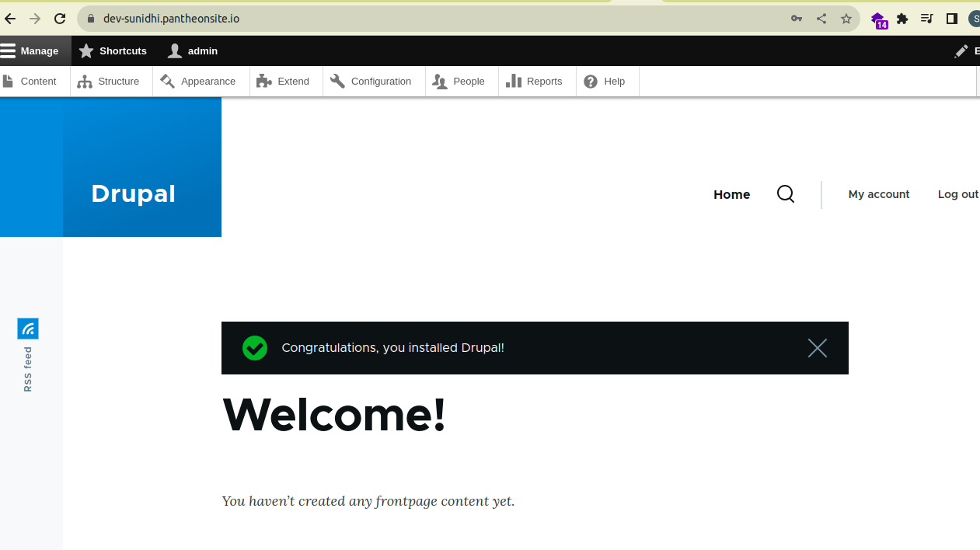
Task: Open the Structure admin menu
Action: tap(111, 81)
